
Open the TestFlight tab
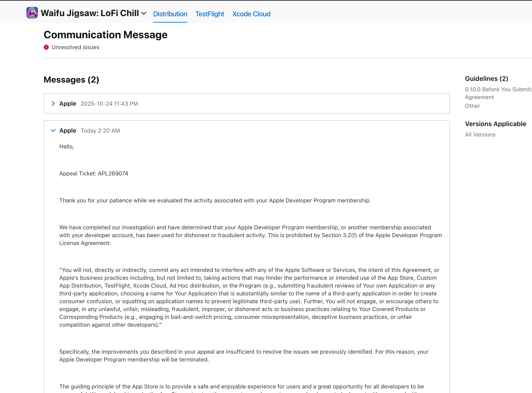tap(210, 14)
